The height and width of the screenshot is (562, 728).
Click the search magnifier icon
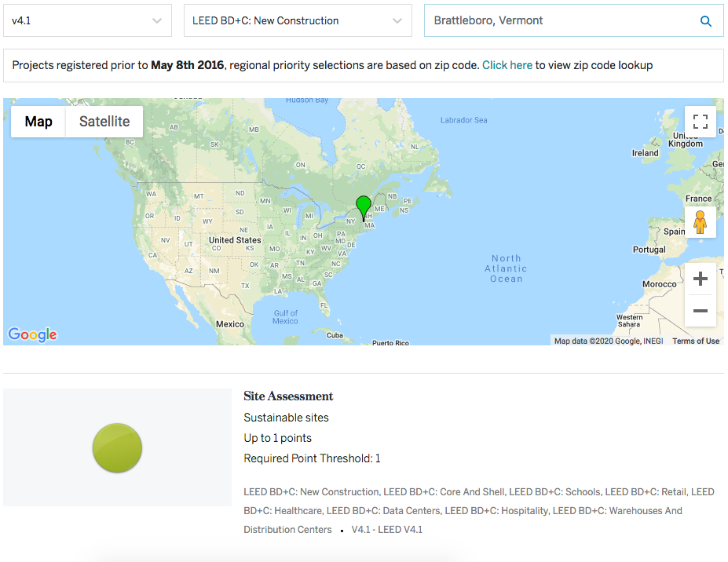click(706, 21)
